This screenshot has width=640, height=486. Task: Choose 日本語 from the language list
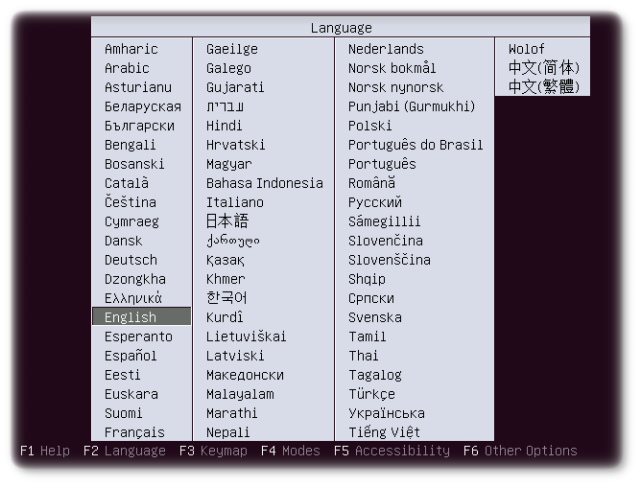[x=227, y=221]
